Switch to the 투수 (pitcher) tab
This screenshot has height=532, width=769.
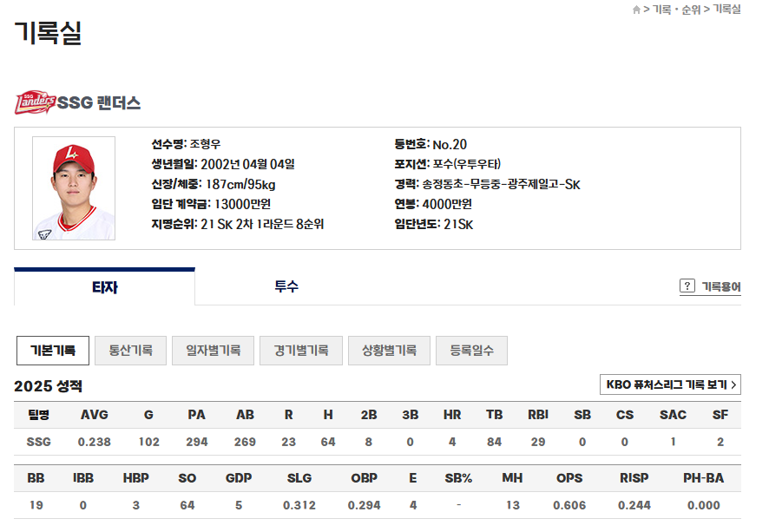click(288, 285)
